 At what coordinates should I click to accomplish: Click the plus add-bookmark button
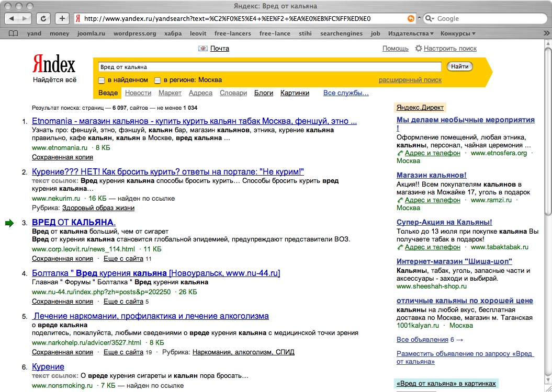[x=62, y=18]
